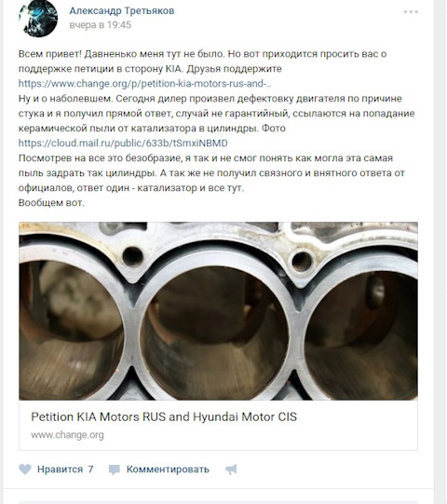Click the opening line Всем привет

click(50, 54)
